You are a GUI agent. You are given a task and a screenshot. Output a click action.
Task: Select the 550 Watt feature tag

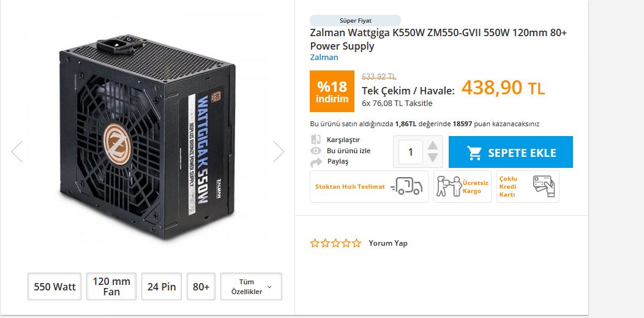[x=54, y=286]
